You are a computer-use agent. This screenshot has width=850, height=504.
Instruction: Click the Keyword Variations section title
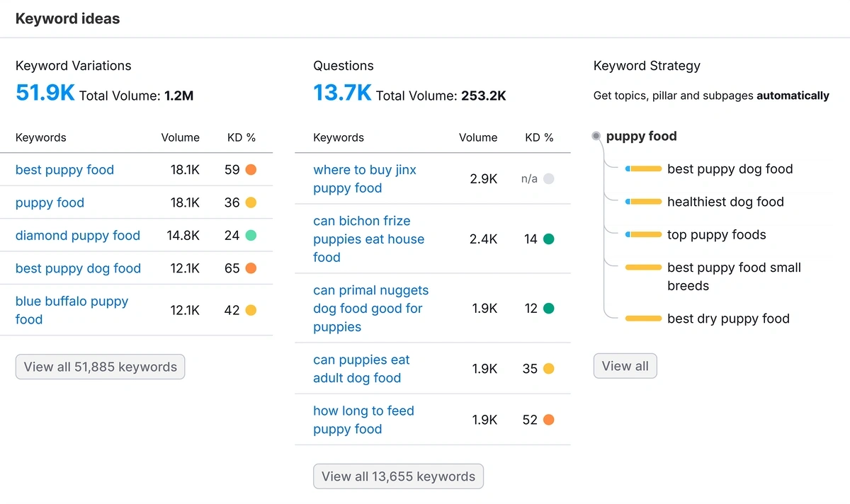(x=74, y=66)
